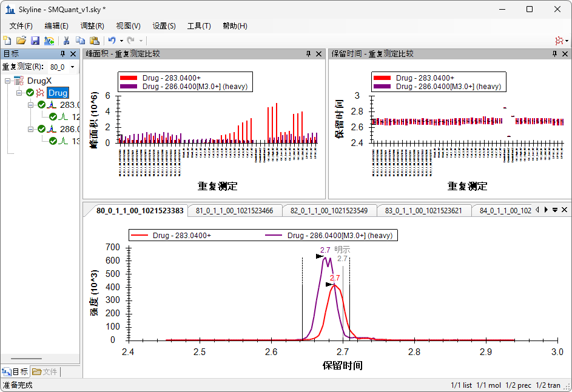Toggle the pin on 峰面积 graph panel

coord(309,54)
